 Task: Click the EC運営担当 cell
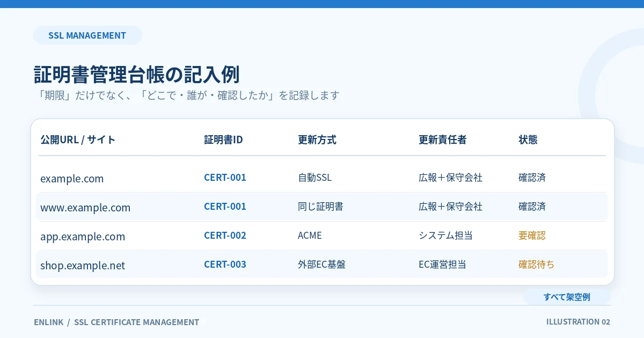coord(442,264)
